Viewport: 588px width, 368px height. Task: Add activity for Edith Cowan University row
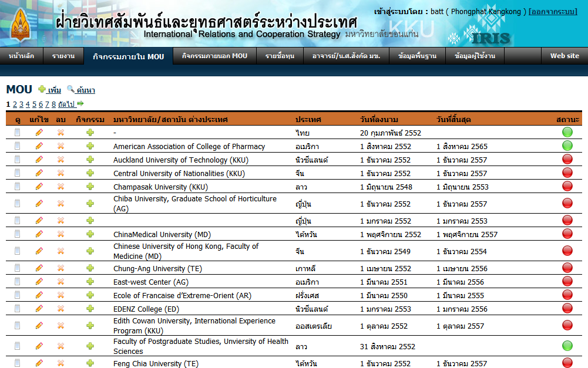[x=90, y=325]
